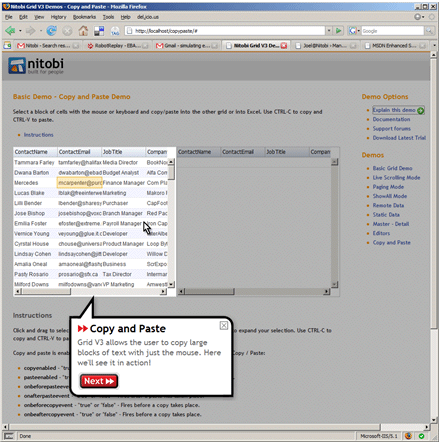This screenshot has width=439, height=442.
Task: Switch to the Gmail - simulating e... tab
Action: (186, 46)
